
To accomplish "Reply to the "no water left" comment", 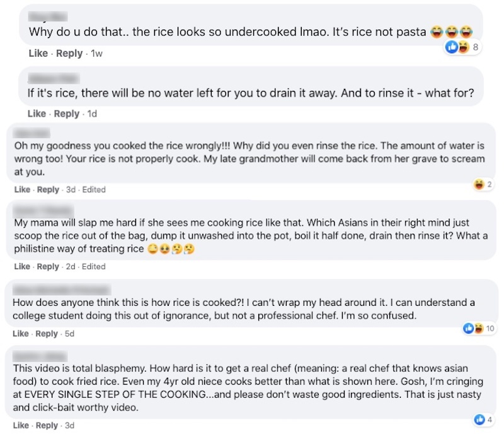I will point(67,114).
